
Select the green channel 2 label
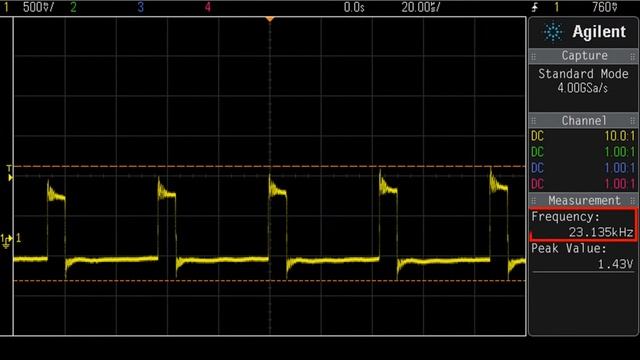tap(73, 7)
